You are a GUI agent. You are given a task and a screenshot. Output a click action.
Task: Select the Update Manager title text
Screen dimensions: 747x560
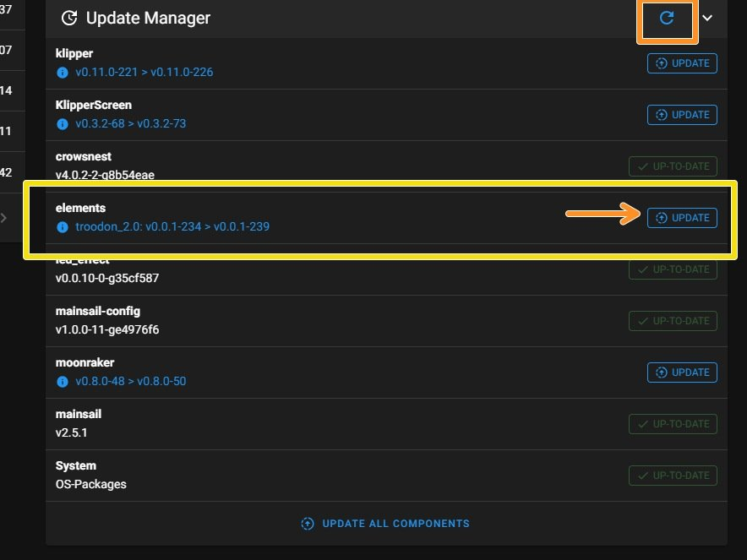148,18
